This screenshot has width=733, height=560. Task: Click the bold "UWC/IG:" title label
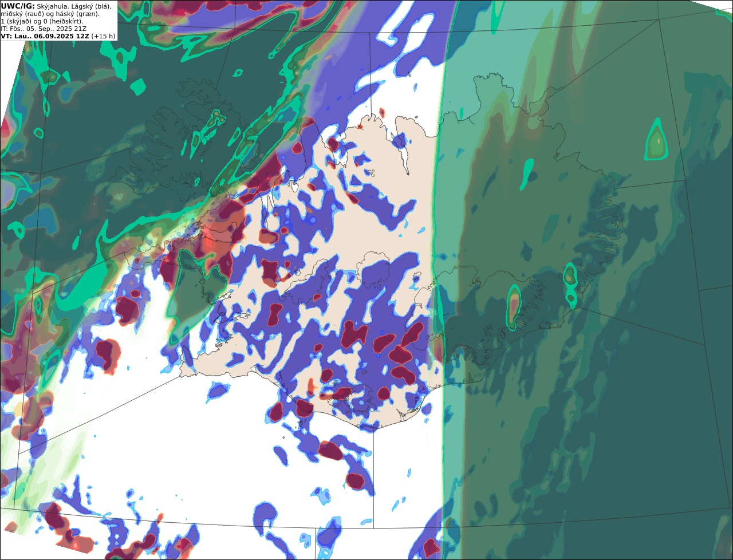tap(18, 6)
